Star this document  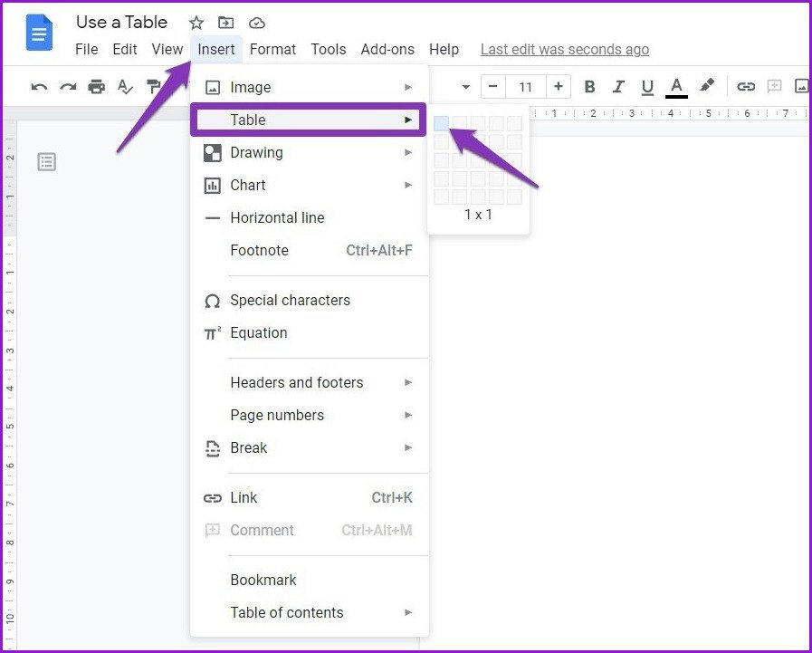click(x=196, y=24)
